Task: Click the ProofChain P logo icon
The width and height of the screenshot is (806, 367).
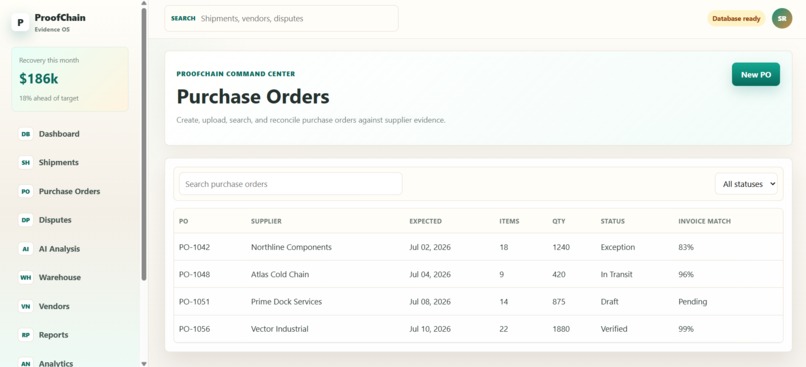Action: point(21,23)
